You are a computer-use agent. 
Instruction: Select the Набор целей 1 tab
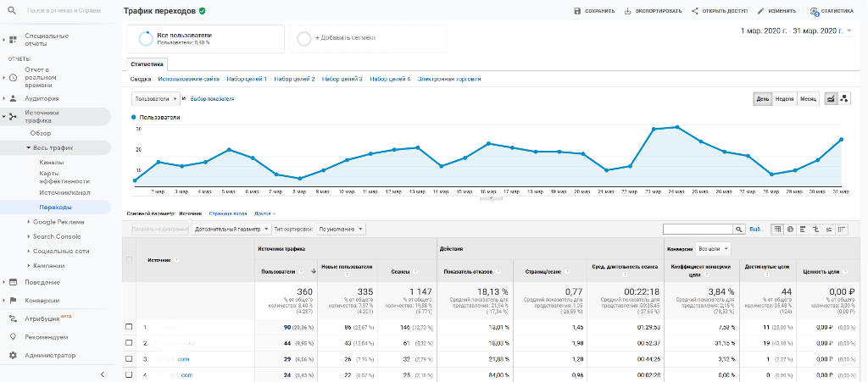coord(247,79)
